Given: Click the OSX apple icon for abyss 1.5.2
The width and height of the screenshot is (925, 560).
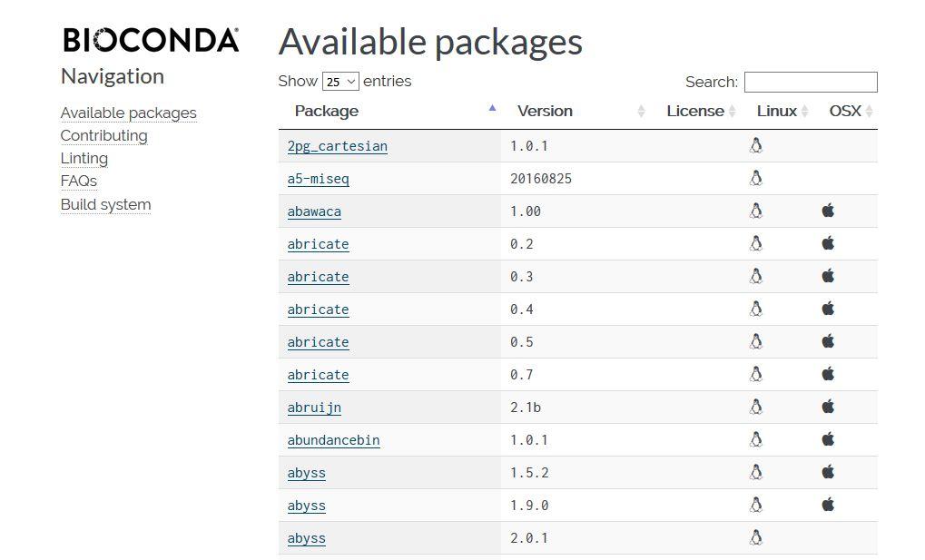Looking at the screenshot, I should point(828,472).
